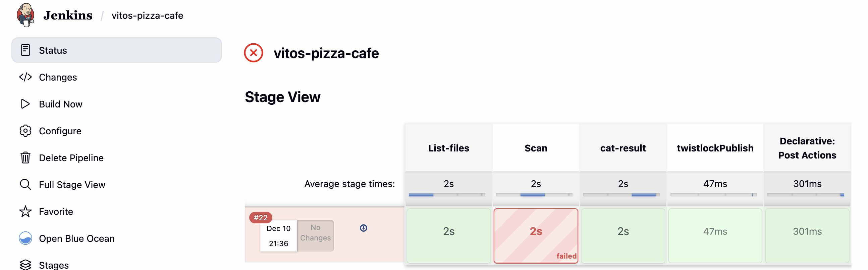Click the Jenkins title text link
868x270 pixels.
(68, 15)
